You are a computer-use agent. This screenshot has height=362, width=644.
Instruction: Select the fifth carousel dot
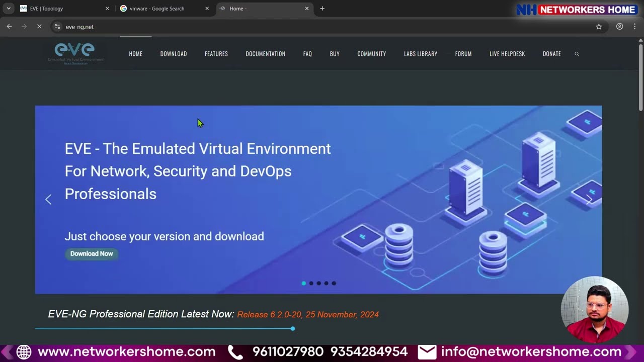334,283
